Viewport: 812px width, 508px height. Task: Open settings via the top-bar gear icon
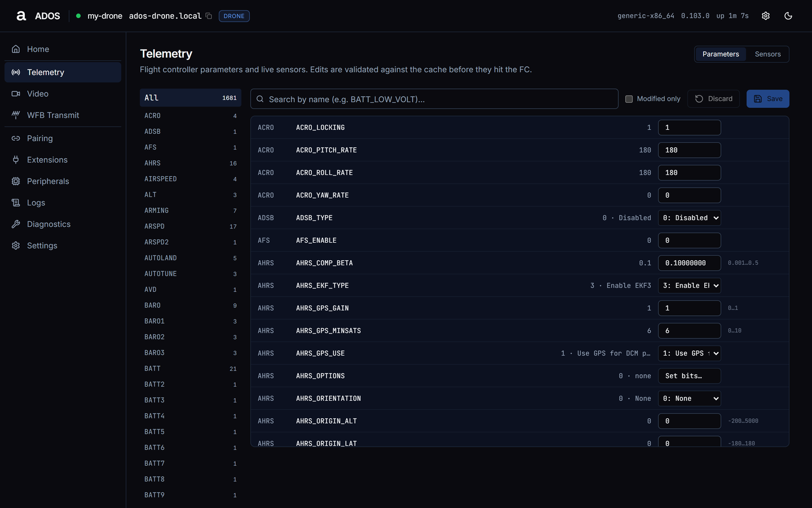pyautogui.click(x=766, y=16)
